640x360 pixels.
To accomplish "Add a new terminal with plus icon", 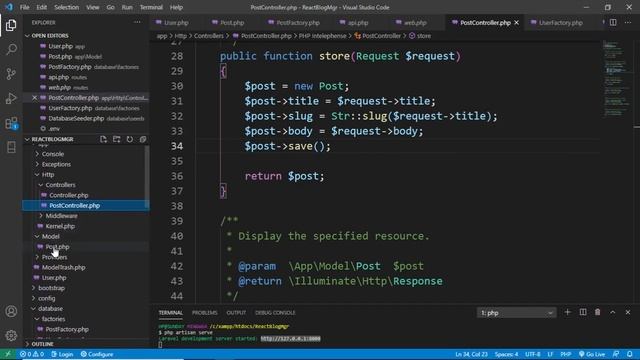I will [567, 312].
